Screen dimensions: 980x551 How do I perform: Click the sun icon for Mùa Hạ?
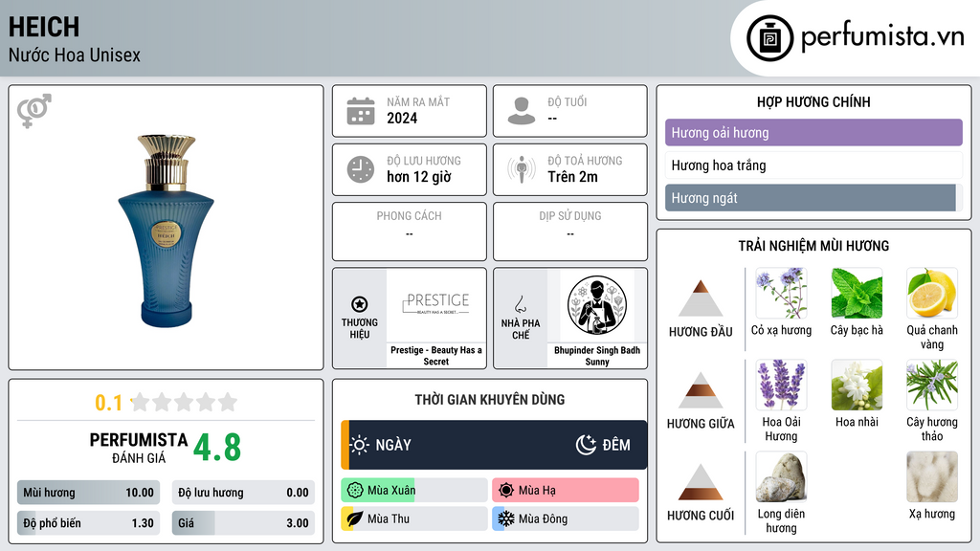point(506,491)
